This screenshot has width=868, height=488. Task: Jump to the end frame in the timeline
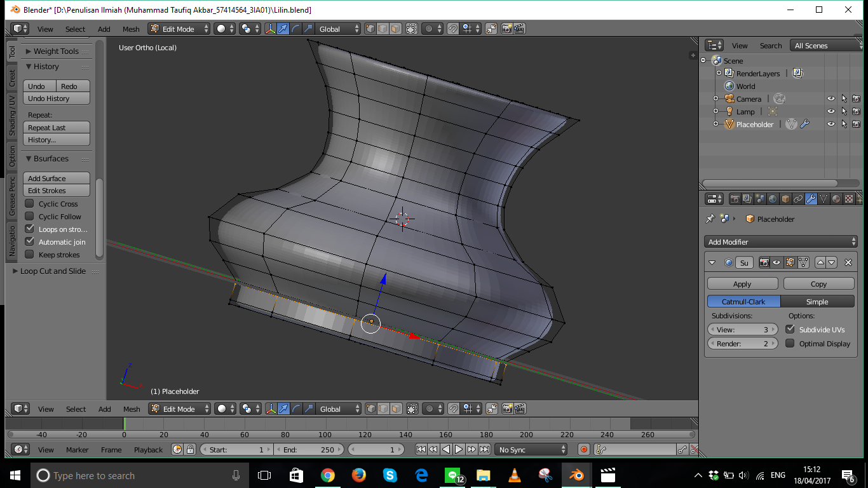pos(484,449)
